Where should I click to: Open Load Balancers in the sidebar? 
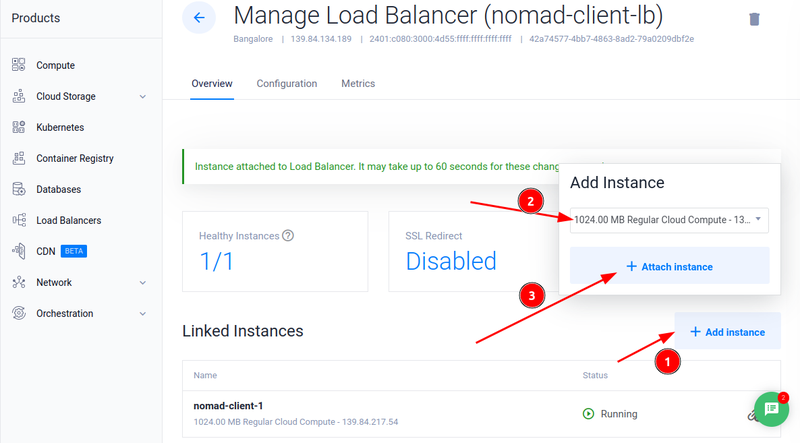point(69,220)
